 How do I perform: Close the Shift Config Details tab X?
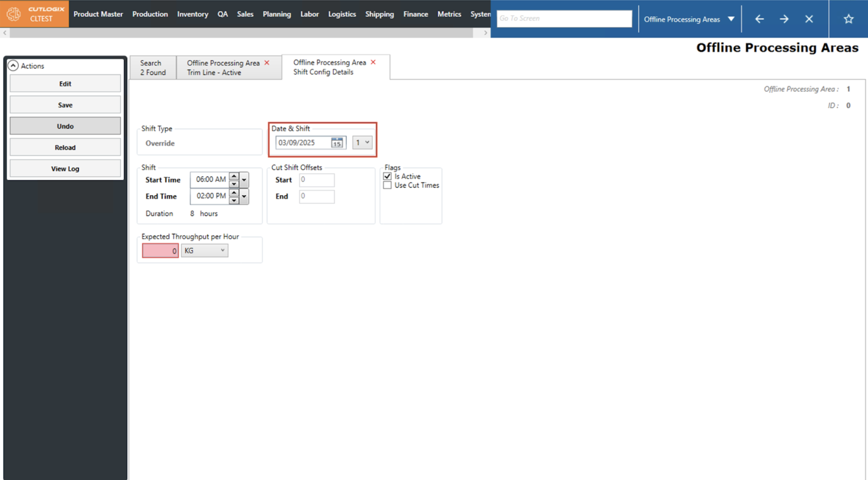[x=373, y=62]
